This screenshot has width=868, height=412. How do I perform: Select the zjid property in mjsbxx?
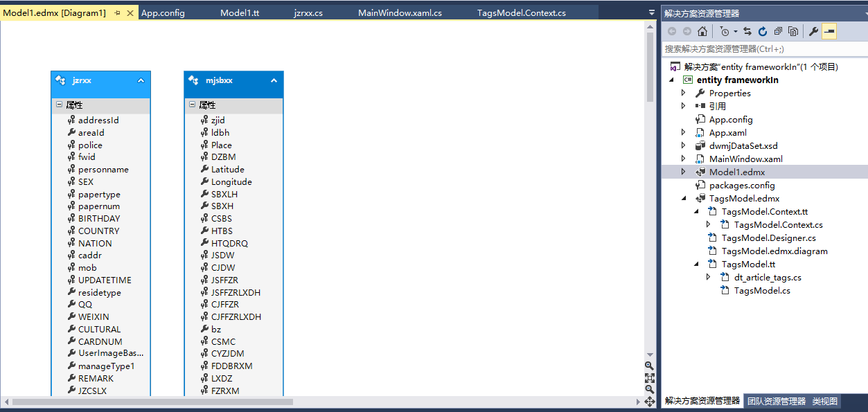(218, 120)
